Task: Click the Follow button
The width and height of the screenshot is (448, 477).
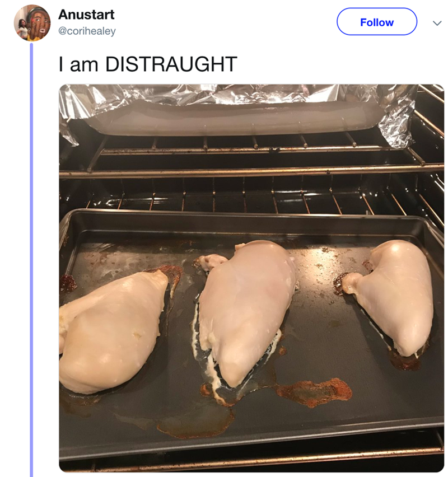Action: pos(376,22)
